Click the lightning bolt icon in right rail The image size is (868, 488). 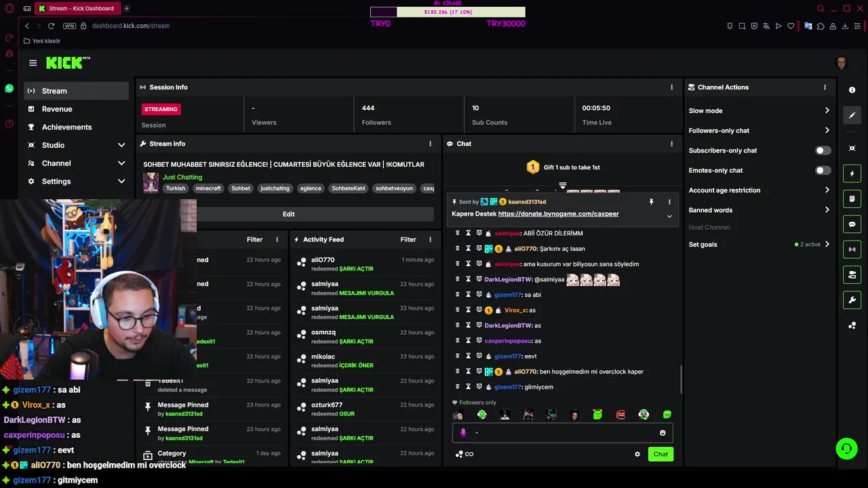coord(852,174)
